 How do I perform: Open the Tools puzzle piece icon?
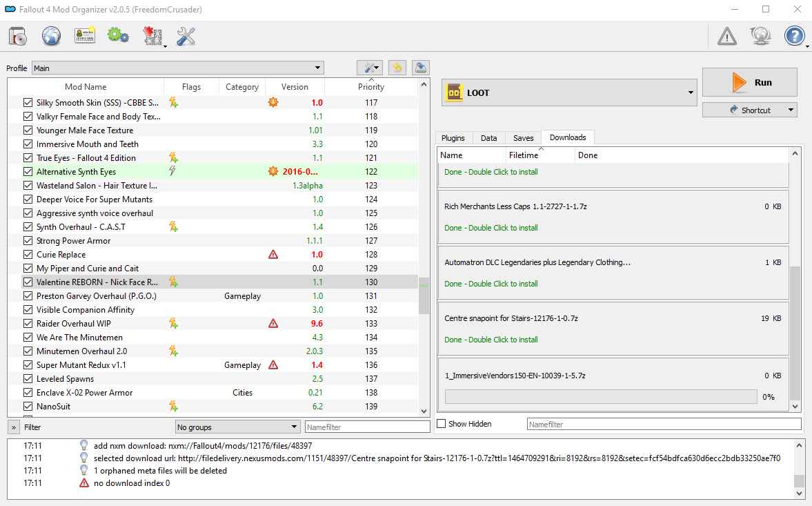pos(152,37)
